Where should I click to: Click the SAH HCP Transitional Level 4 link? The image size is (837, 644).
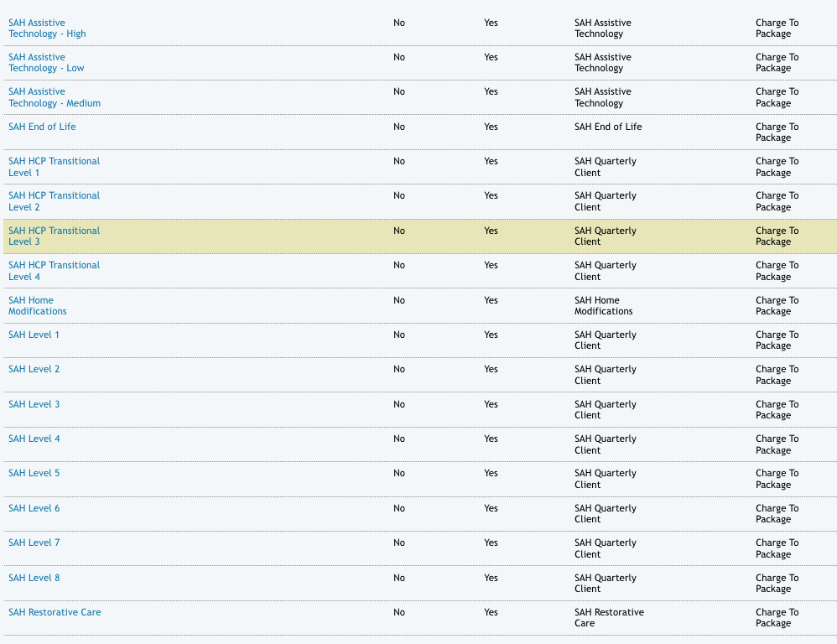(x=54, y=271)
